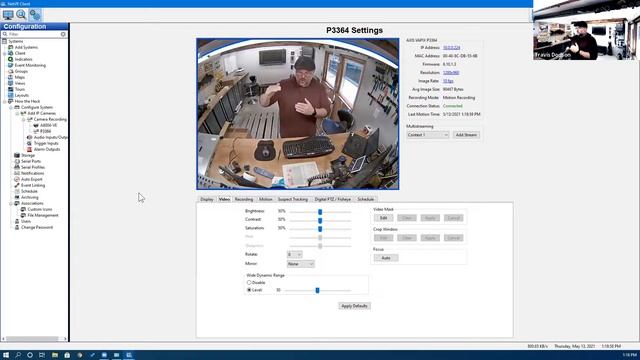Open Auto Export in the tree
Viewport: 640px width, 360px height.
(32, 179)
